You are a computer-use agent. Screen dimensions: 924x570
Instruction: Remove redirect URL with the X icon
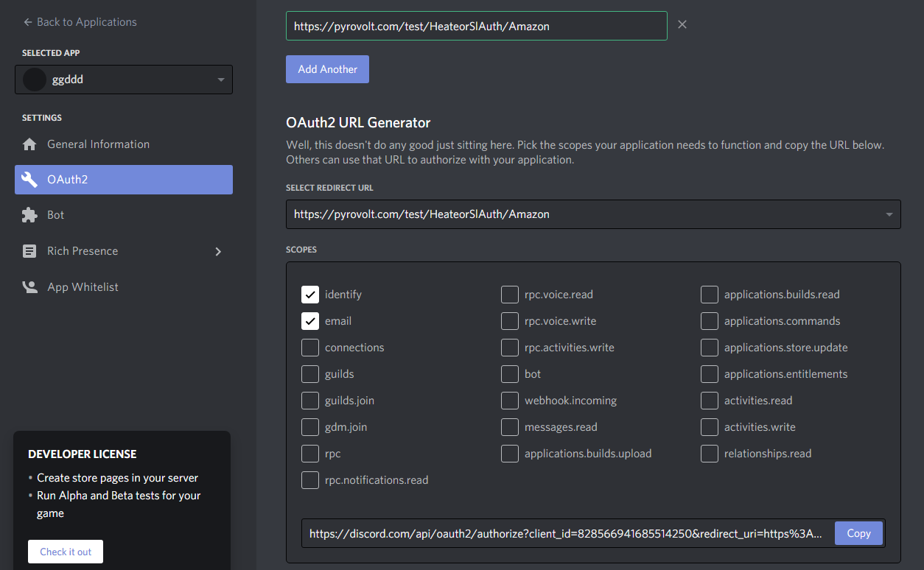coord(682,25)
